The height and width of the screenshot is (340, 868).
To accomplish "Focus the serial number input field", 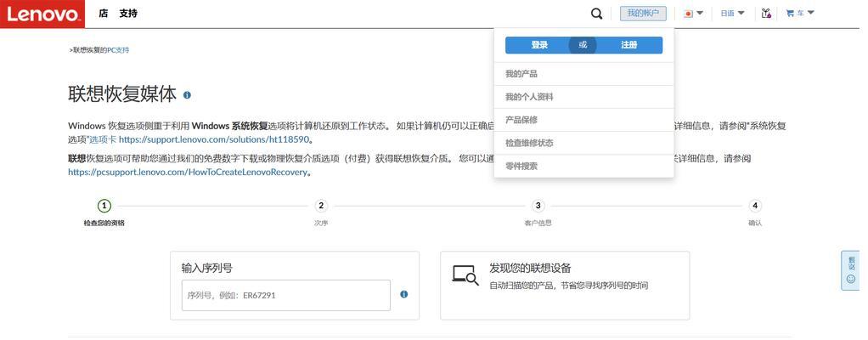I will 285,295.
